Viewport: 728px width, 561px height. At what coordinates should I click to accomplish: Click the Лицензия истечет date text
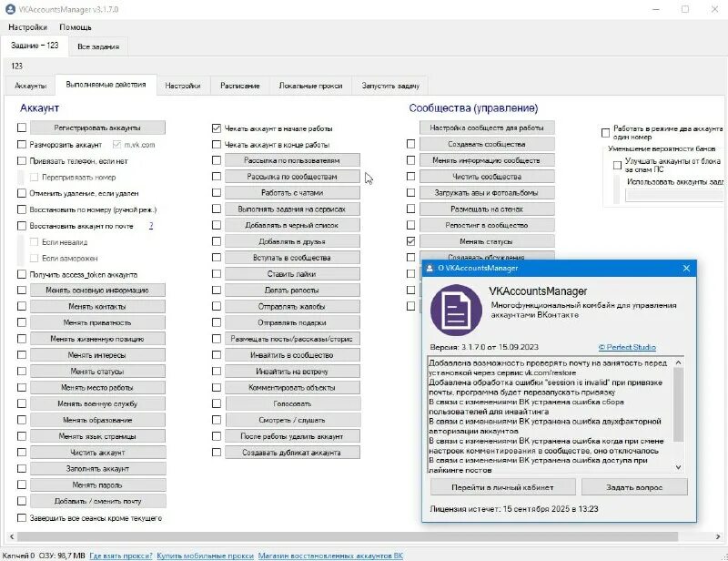coord(514,509)
